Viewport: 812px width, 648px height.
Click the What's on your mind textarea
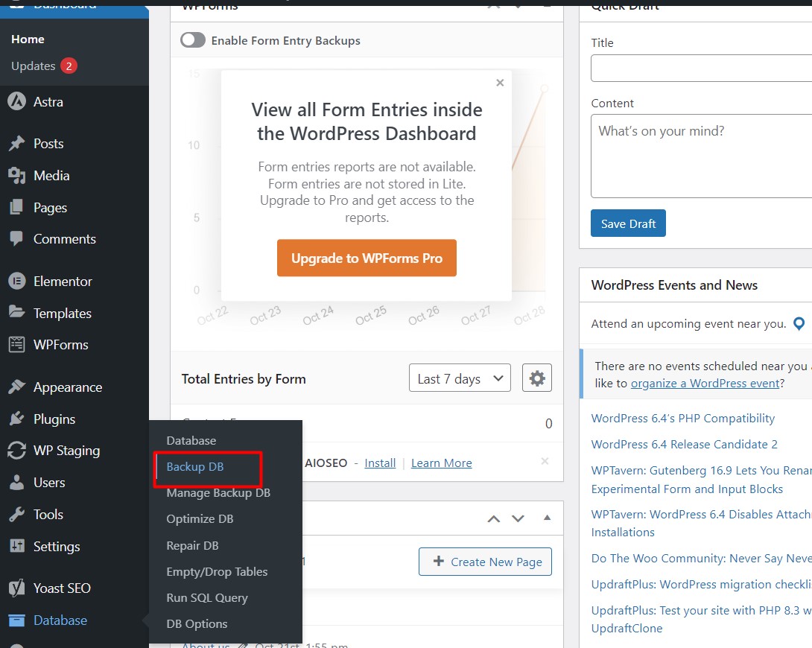coord(701,156)
